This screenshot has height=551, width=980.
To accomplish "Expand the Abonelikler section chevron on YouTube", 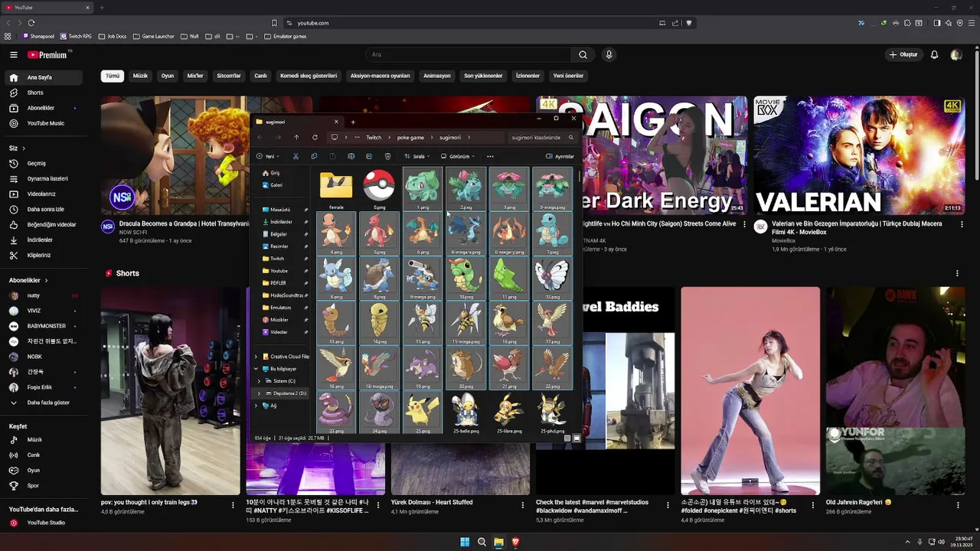I will pyautogui.click(x=47, y=280).
